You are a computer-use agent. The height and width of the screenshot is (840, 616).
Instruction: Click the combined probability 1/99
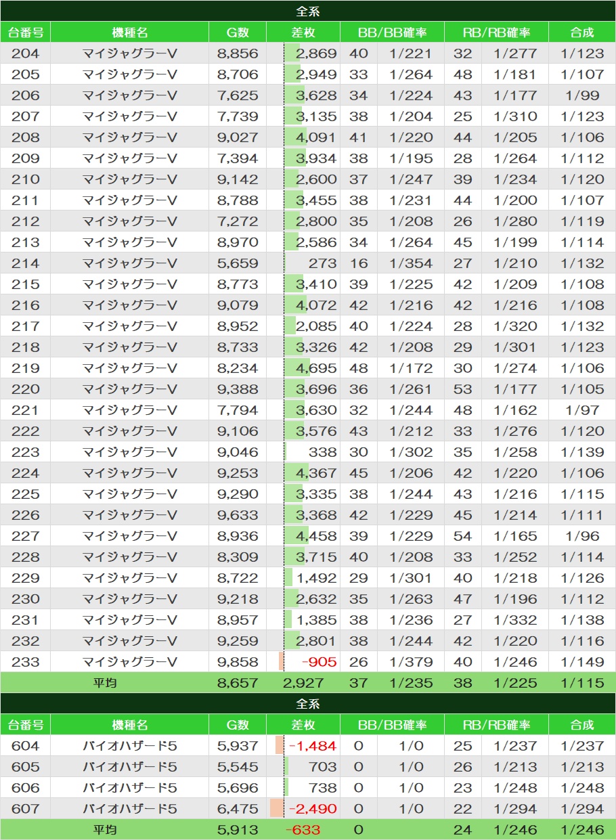point(582,95)
